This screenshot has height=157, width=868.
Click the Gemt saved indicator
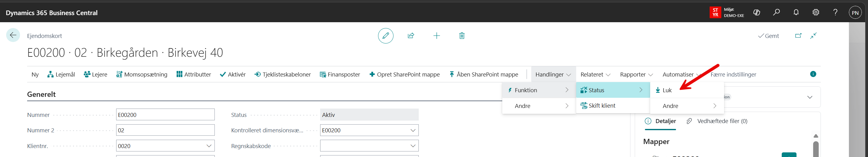pos(768,36)
